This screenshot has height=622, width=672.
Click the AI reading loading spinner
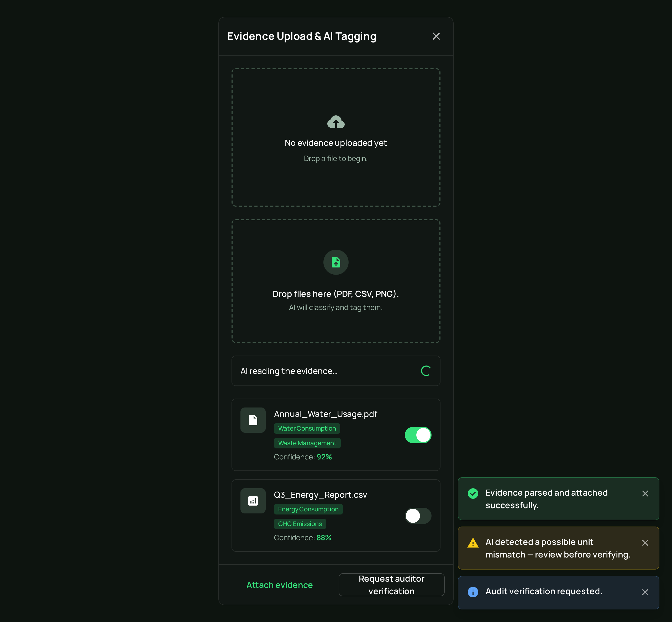click(x=426, y=371)
